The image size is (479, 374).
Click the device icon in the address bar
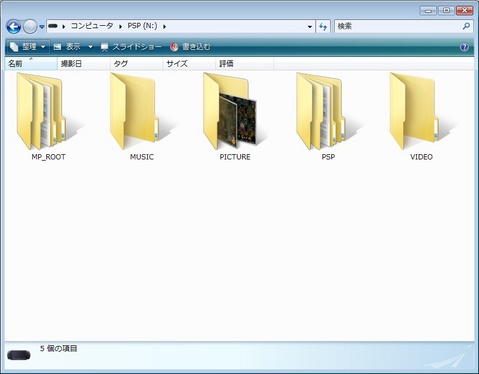point(53,26)
